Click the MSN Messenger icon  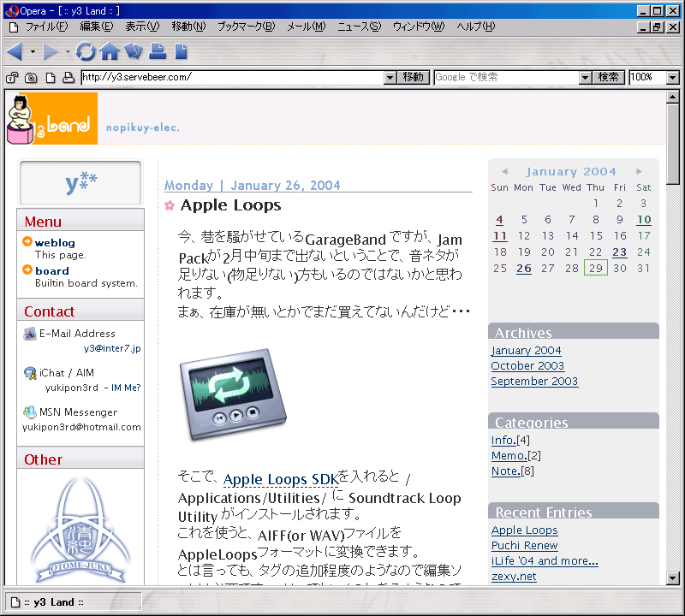[x=30, y=412]
